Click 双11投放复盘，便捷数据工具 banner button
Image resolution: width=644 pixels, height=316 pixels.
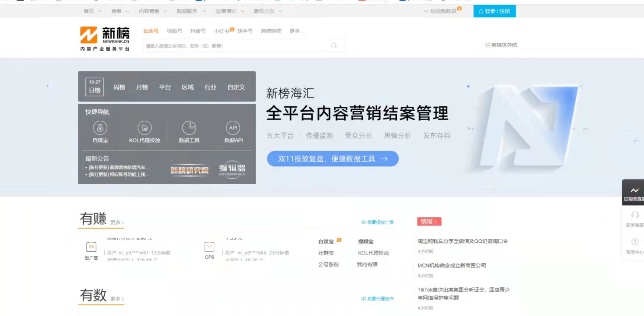pos(333,159)
